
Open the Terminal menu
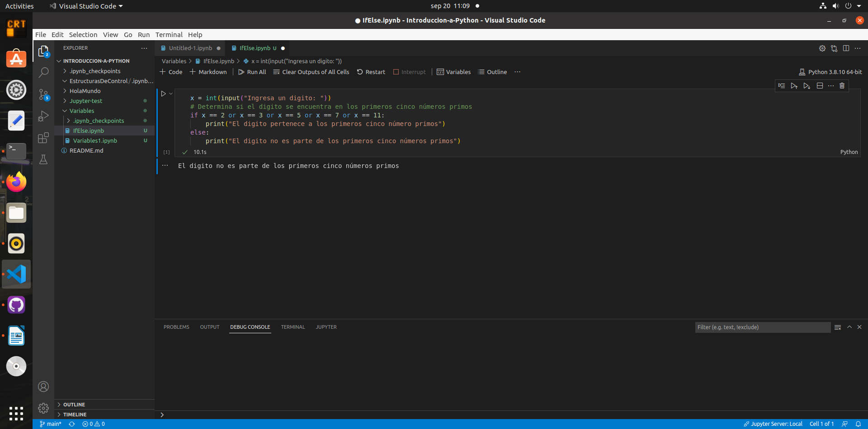coord(169,34)
